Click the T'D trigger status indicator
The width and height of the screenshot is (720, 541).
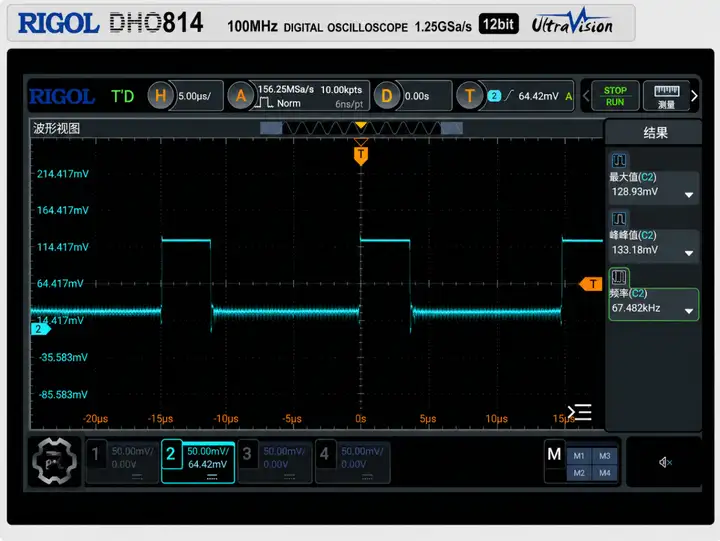pos(123,96)
